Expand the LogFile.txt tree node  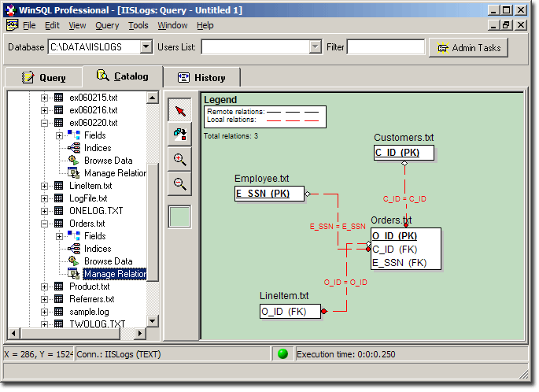tap(44, 198)
